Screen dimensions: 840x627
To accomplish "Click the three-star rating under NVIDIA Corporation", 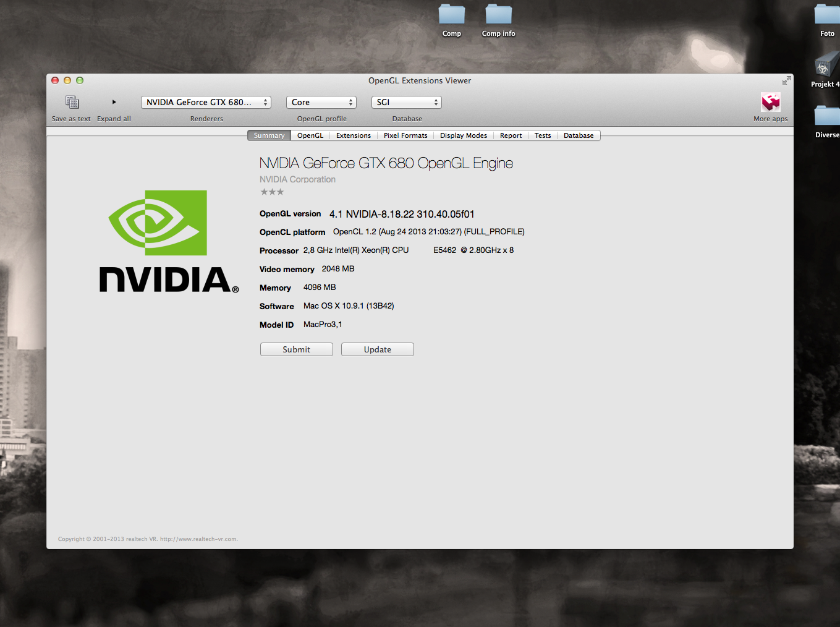I will [x=272, y=192].
